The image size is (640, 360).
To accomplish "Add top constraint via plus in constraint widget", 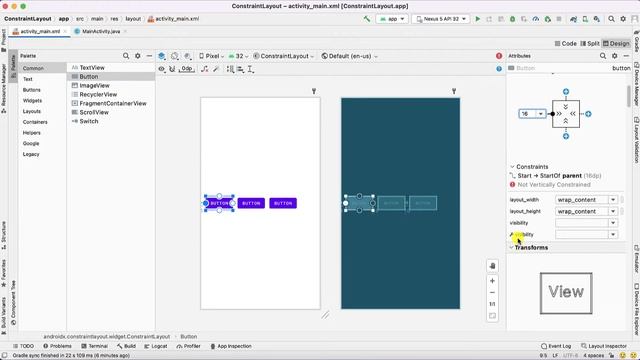I will [566, 92].
